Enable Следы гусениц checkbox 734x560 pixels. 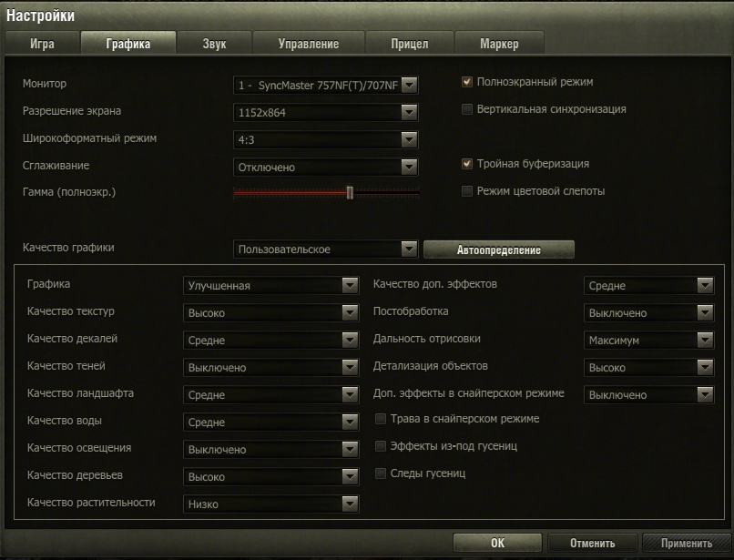click(x=382, y=473)
